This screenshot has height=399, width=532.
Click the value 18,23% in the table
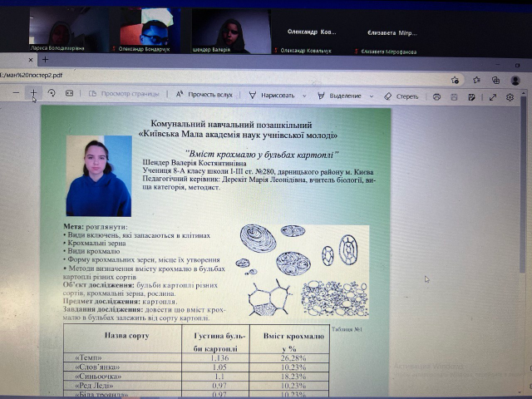point(293,377)
